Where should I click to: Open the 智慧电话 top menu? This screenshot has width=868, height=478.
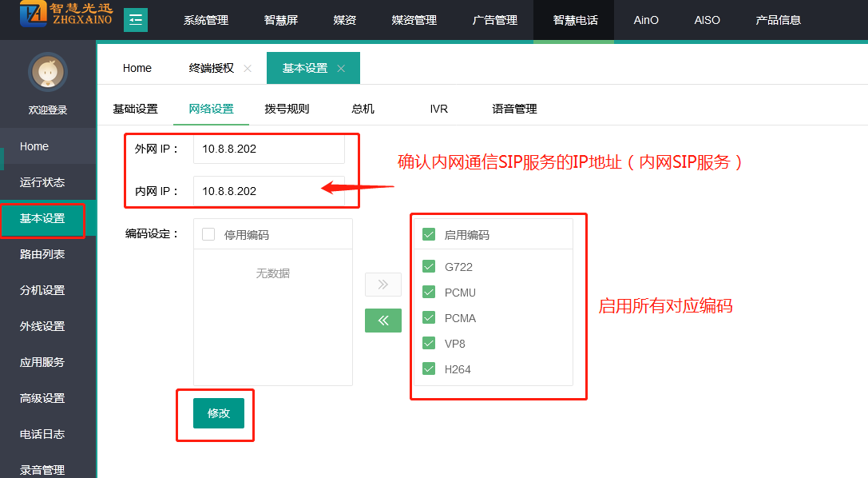pyautogui.click(x=575, y=20)
